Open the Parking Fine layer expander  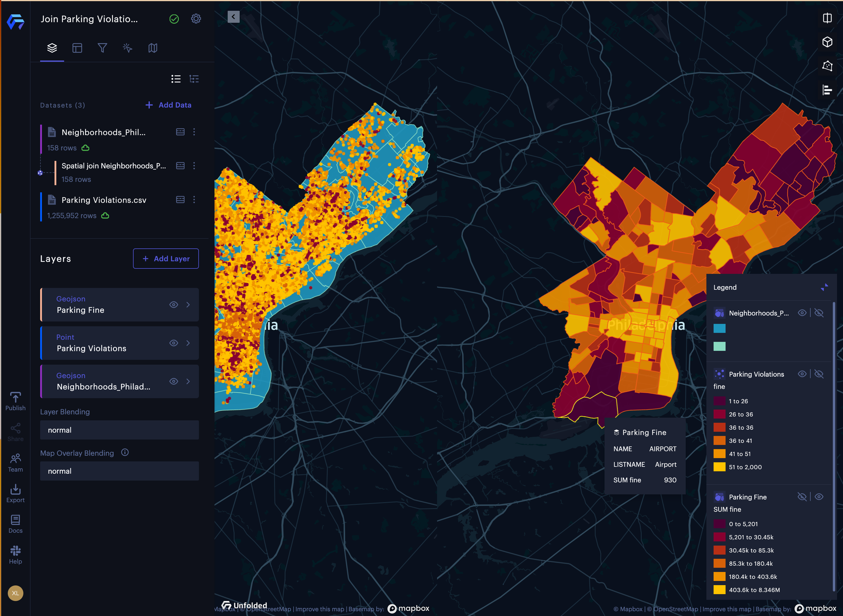coord(189,304)
